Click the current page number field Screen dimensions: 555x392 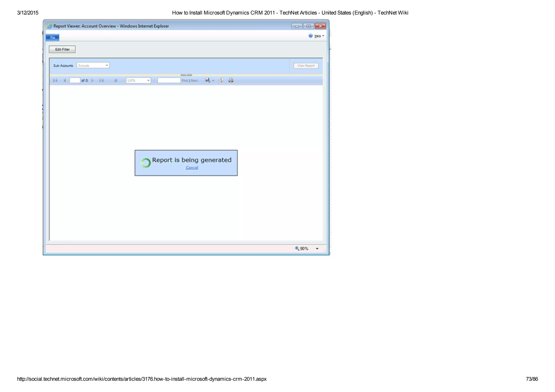[x=75, y=80]
